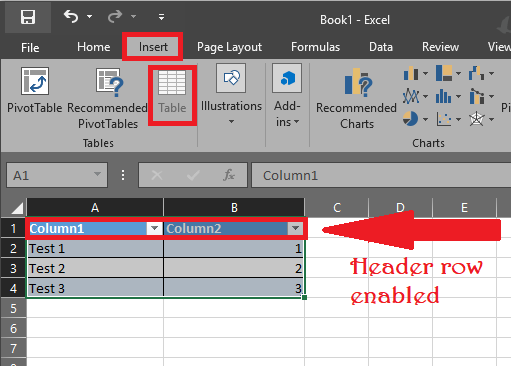Open the Column1 filter dropdown

tap(154, 228)
